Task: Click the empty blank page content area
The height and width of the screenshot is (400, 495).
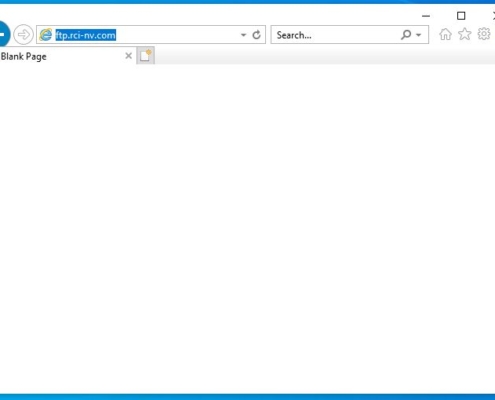Action: [x=247, y=229]
